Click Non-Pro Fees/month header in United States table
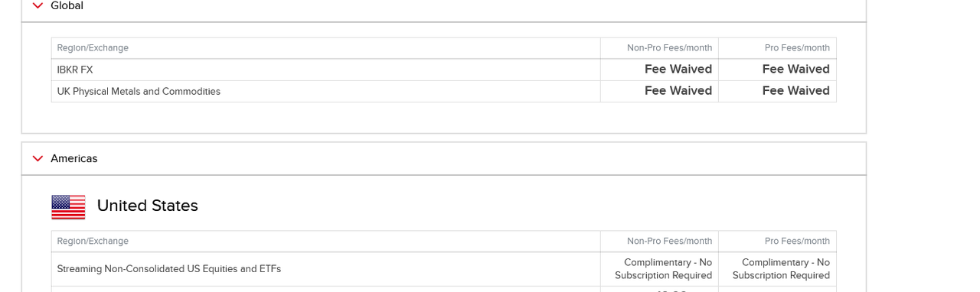The width and height of the screenshot is (980, 292). pos(669,242)
